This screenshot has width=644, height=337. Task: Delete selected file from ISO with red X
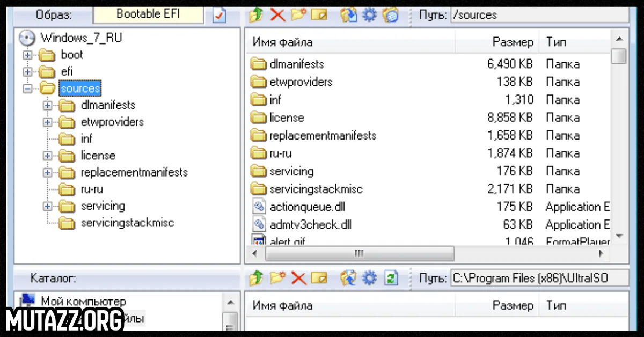(277, 15)
